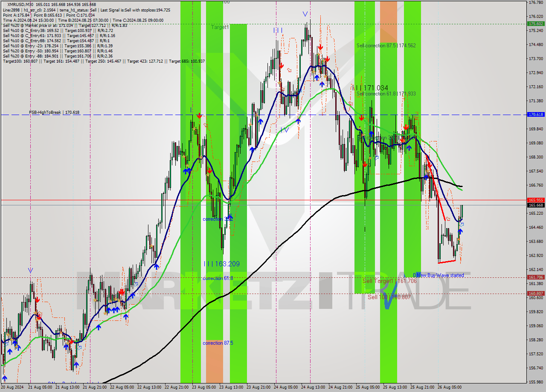Click the XMRUSD,M30 chart title text
546x392 pixels.
(x=20, y=4)
